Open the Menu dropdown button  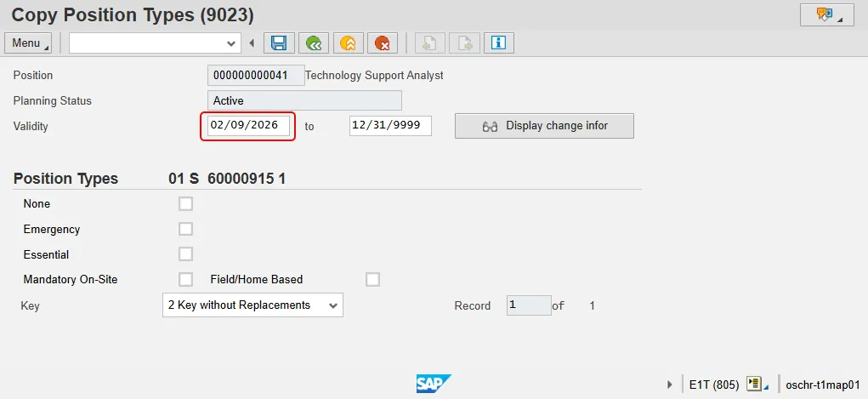(x=28, y=43)
